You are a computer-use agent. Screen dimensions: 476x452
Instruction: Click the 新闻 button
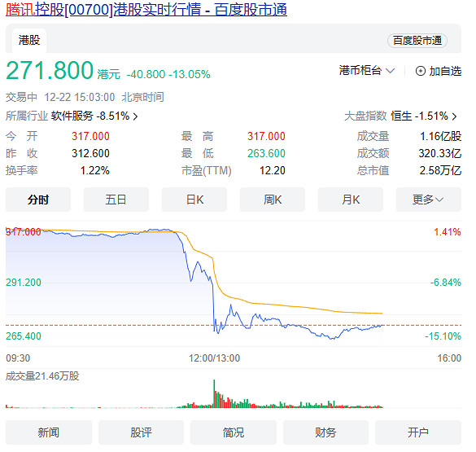click(x=49, y=432)
